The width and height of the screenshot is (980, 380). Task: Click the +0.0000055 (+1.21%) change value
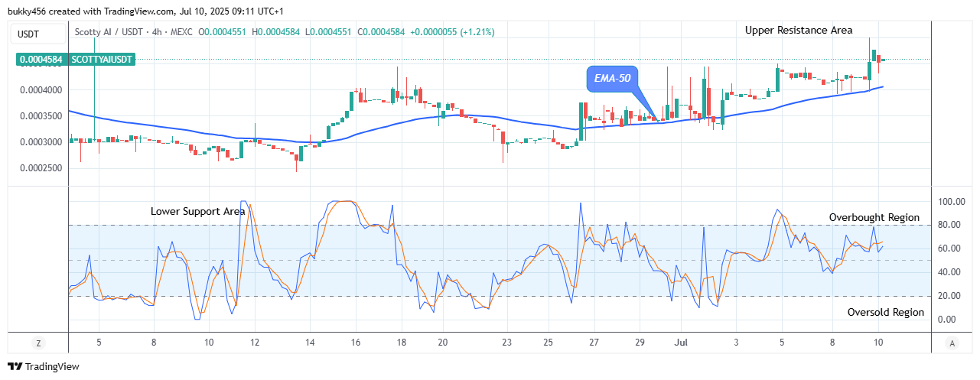point(452,32)
